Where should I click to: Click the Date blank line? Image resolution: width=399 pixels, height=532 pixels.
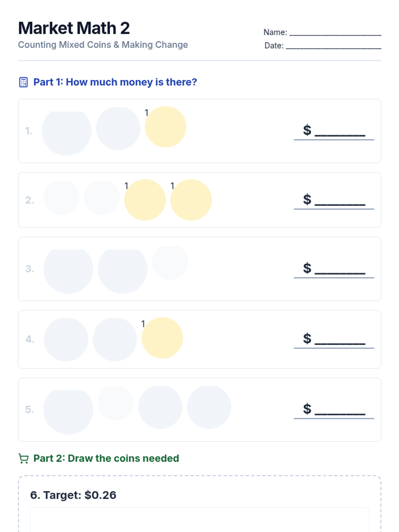pos(333,46)
